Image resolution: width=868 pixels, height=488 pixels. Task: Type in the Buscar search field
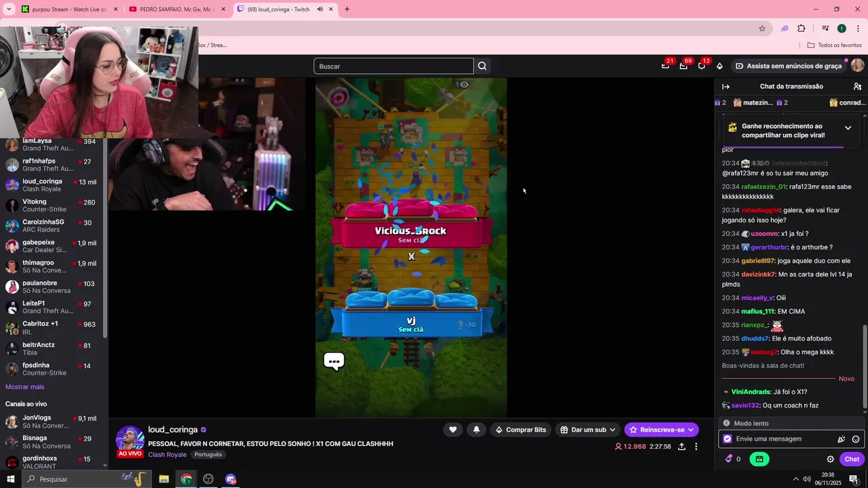tap(393, 66)
